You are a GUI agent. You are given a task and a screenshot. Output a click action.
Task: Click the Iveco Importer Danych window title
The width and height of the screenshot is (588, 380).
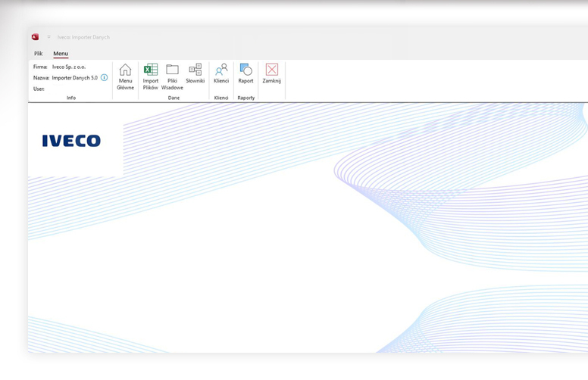coord(83,37)
